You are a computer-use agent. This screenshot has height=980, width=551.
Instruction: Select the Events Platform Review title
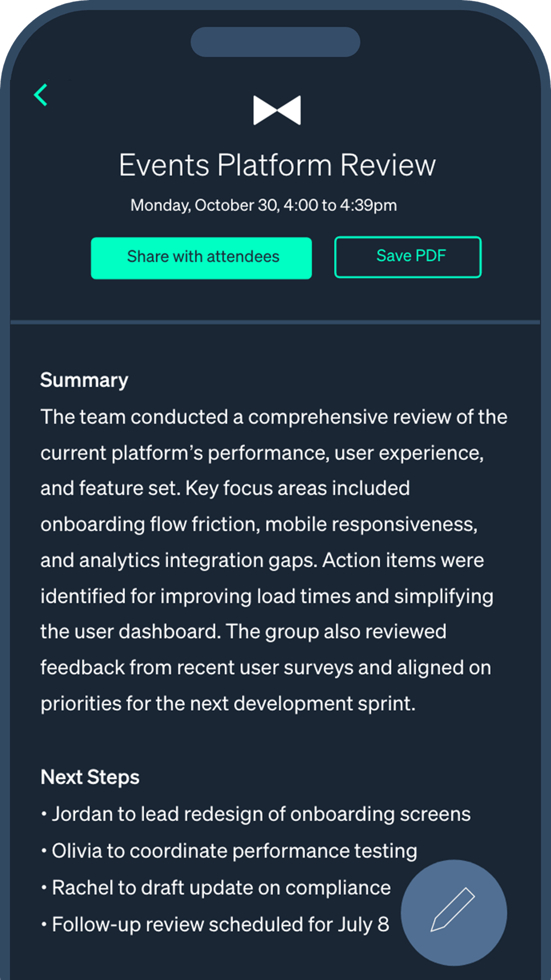click(x=277, y=165)
